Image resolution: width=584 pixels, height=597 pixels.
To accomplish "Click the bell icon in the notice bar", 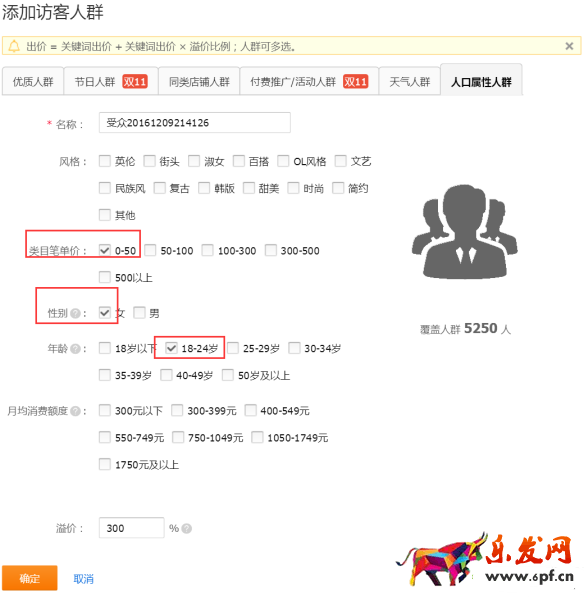I will pos(14,46).
